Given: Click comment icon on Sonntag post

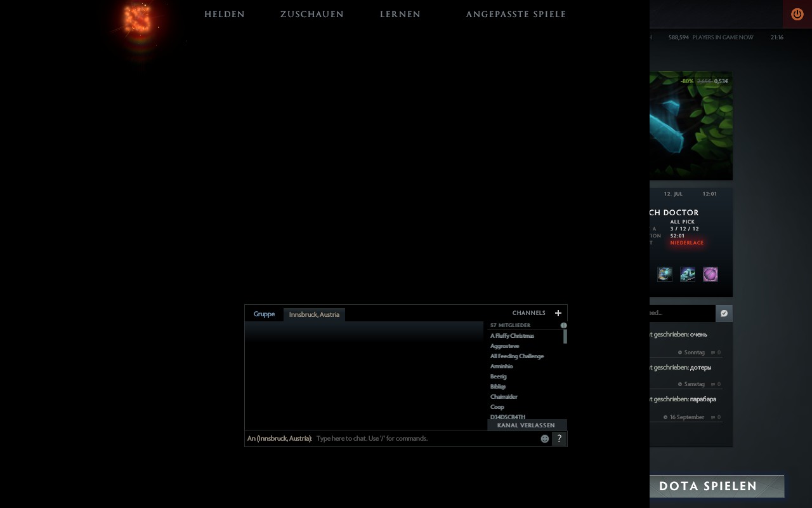Looking at the screenshot, I should tap(713, 352).
